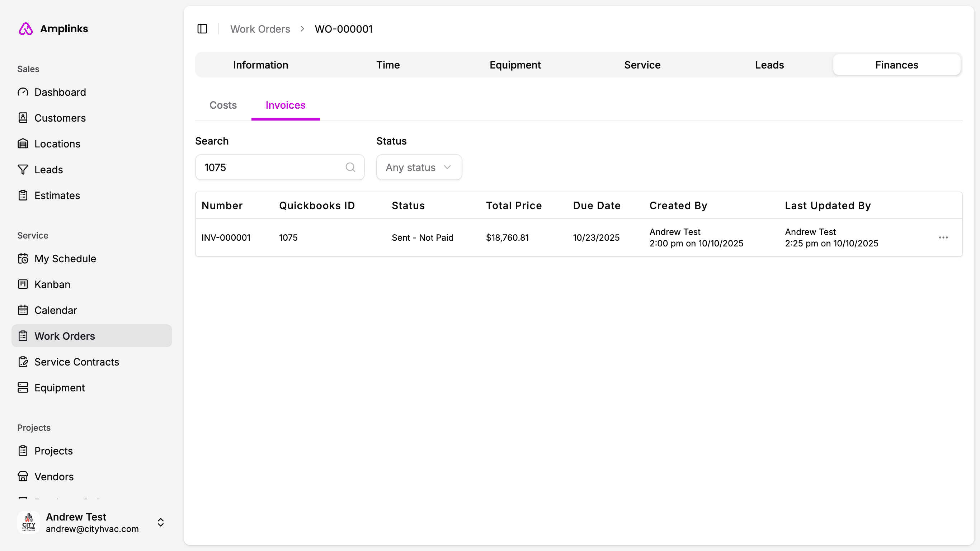Screen dimensions: 980x551
Task: Click the INV-000001 invoice row
Action: 226,237
